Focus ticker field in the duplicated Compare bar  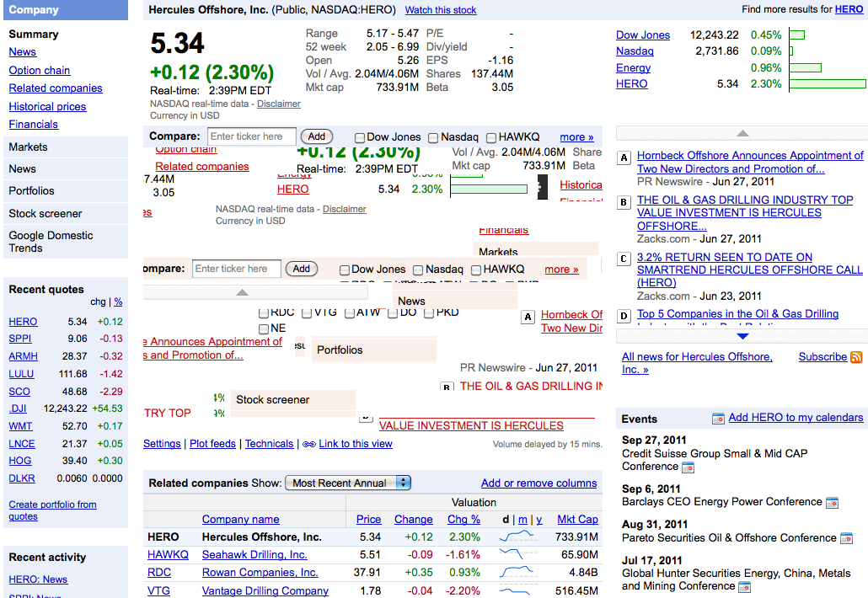tap(237, 269)
